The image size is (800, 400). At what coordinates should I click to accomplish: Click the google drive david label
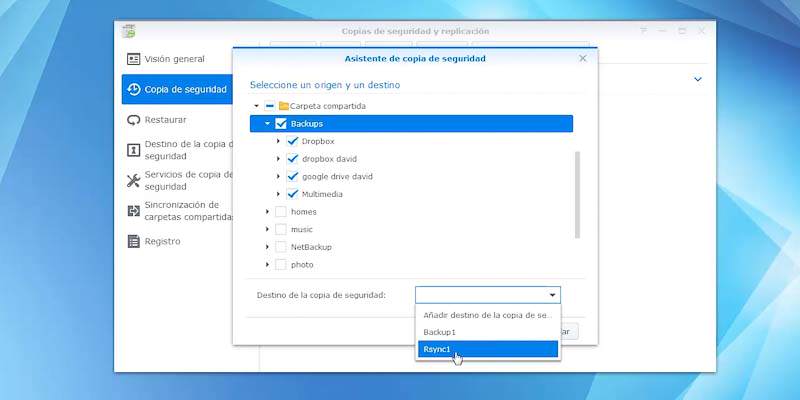coord(337,177)
